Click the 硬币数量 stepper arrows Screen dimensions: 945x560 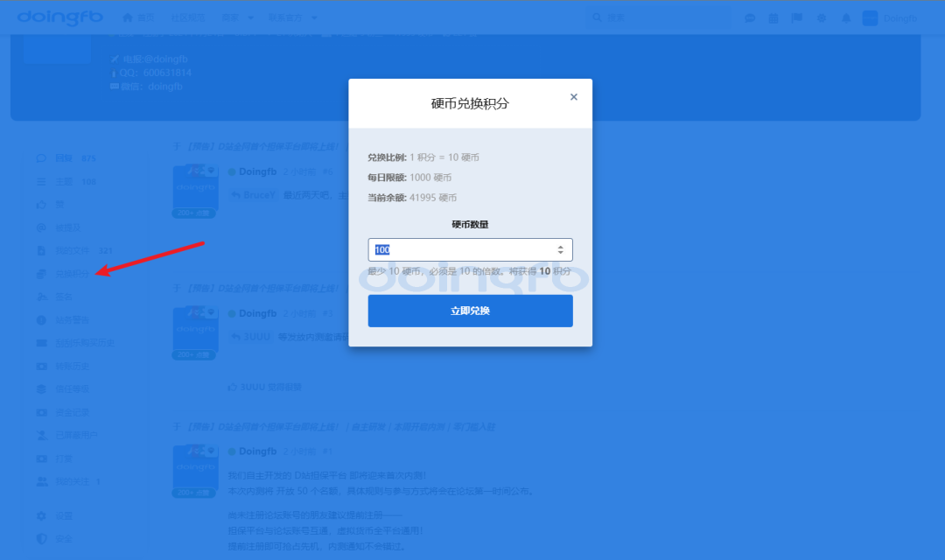pyautogui.click(x=560, y=249)
